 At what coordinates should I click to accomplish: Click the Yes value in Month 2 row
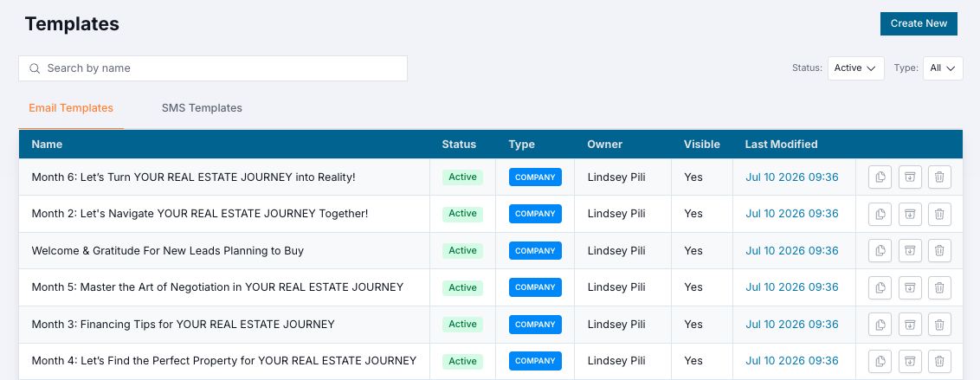pyautogui.click(x=693, y=214)
